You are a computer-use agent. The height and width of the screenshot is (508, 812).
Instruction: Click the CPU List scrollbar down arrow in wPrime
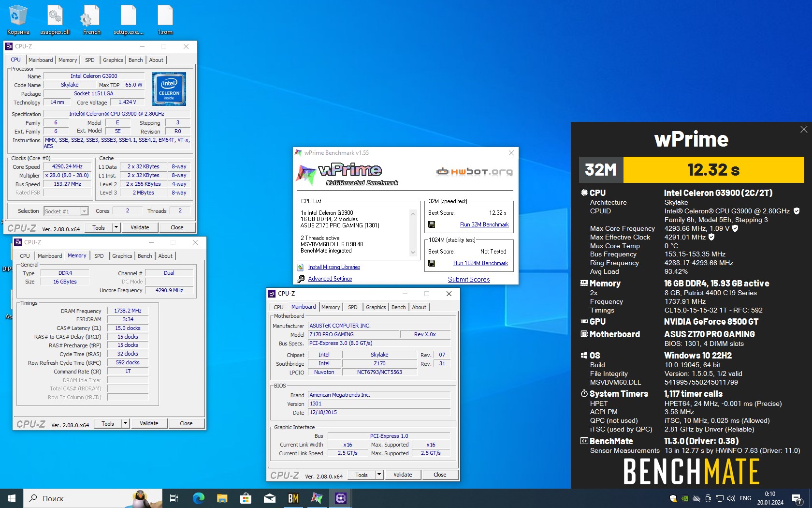coord(413,252)
